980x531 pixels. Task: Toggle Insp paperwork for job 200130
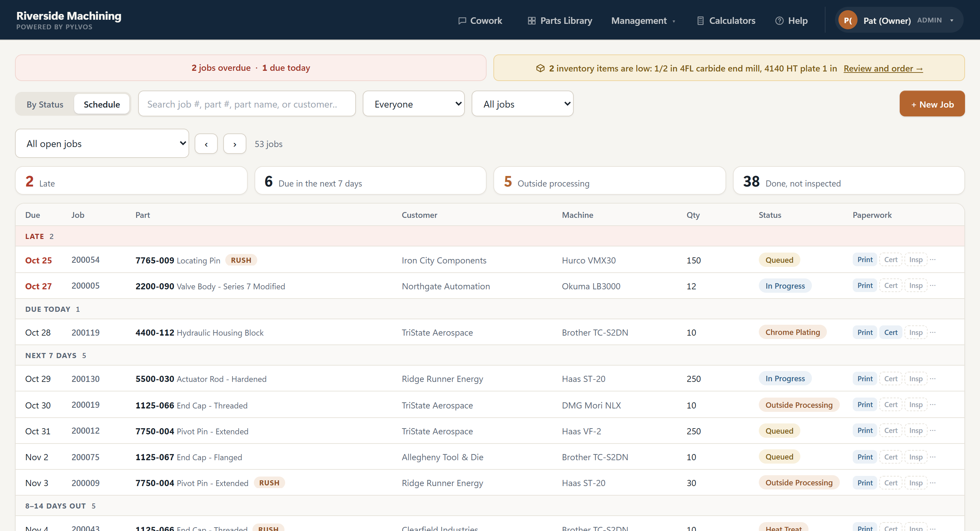coord(916,379)
